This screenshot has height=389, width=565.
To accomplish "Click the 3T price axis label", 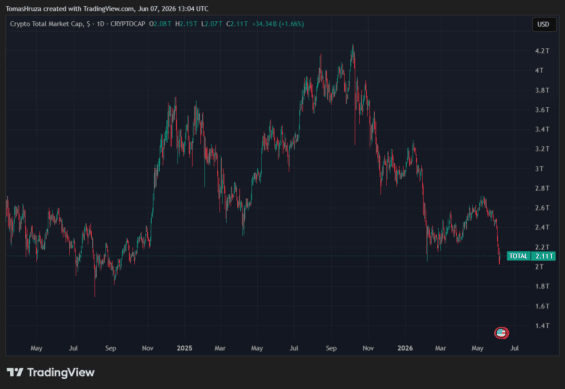I will (539, 169).
